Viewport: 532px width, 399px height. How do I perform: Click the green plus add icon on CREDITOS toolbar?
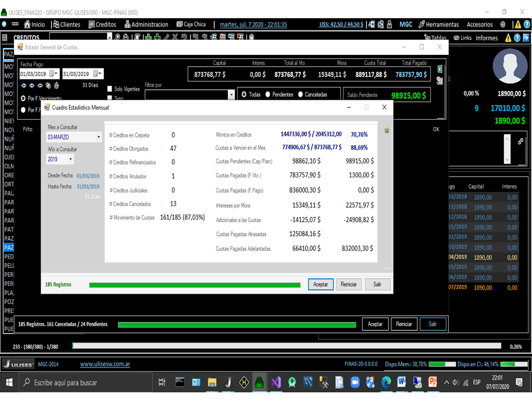[x=147, y=37]
